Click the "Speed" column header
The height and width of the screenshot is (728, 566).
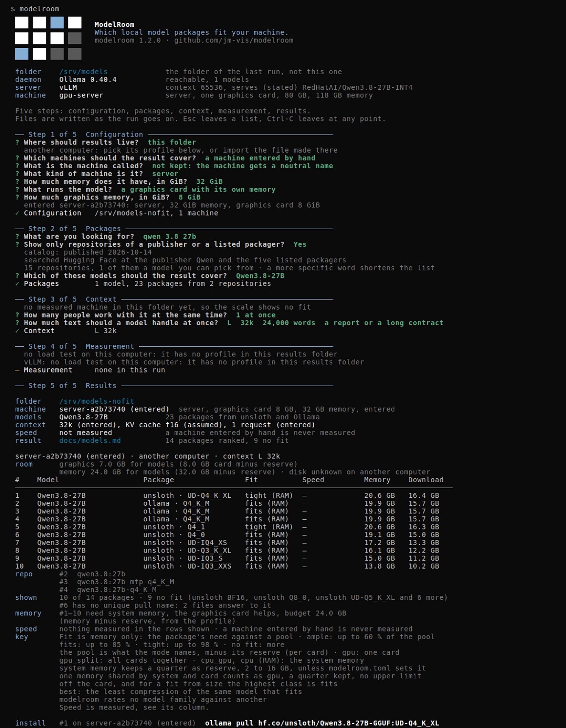click(313, 480)
